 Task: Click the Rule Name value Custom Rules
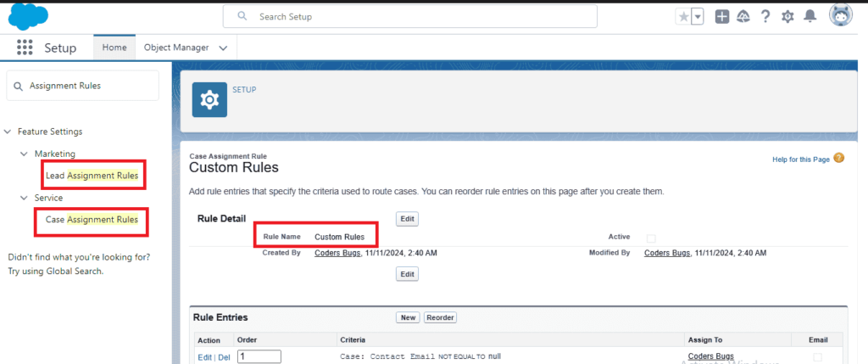339,237
